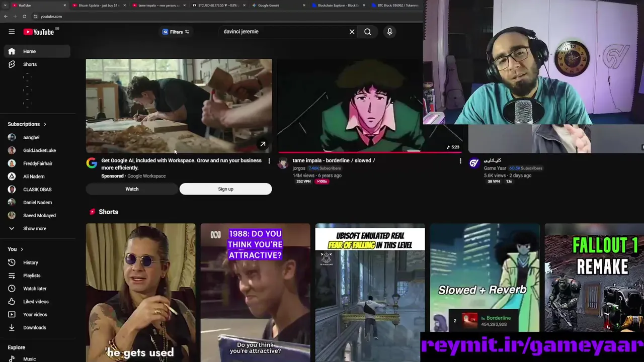
Task: Open the browser tab search dropdown
Action: tap(4, 5)
